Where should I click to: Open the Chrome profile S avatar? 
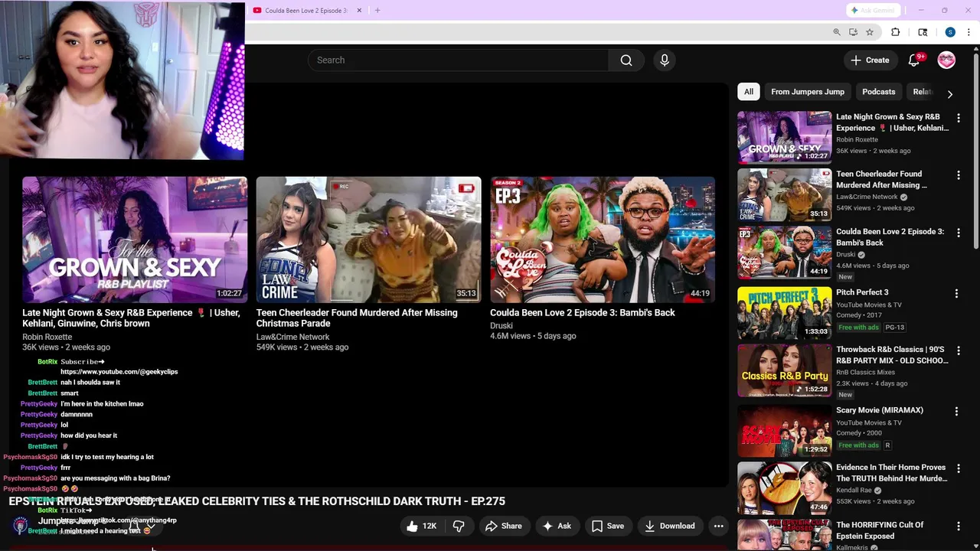coord(950,32)
